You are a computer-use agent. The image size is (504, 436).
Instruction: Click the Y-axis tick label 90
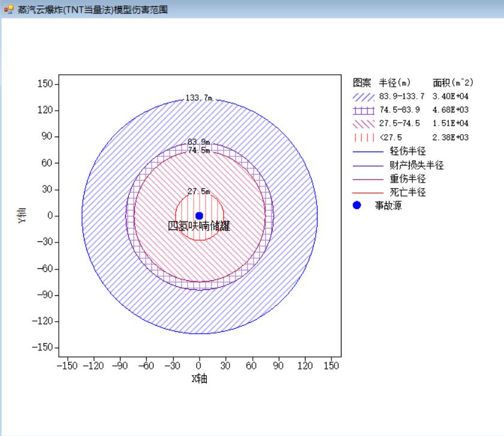(x=47, y=137)
